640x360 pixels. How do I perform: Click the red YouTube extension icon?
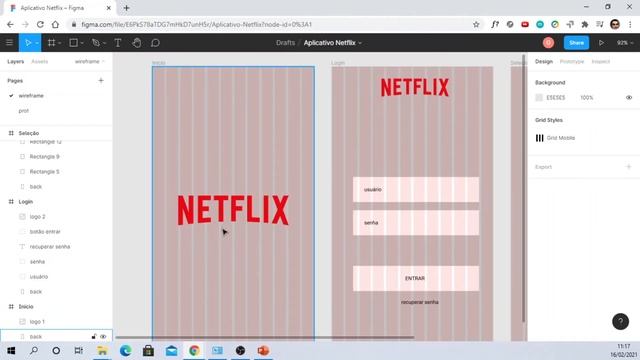pyautogui.click(x=525, y=24)
